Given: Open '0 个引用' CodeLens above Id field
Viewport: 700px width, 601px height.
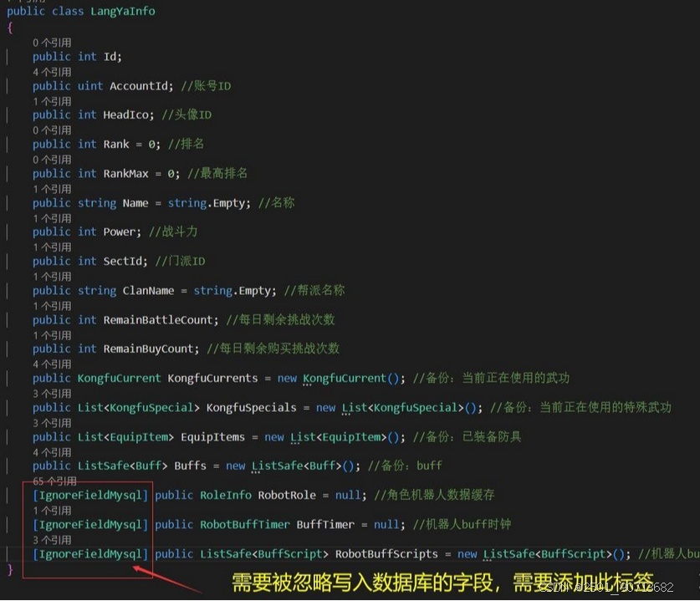Looking at the screenshot, I should click(x=52, y=43).
